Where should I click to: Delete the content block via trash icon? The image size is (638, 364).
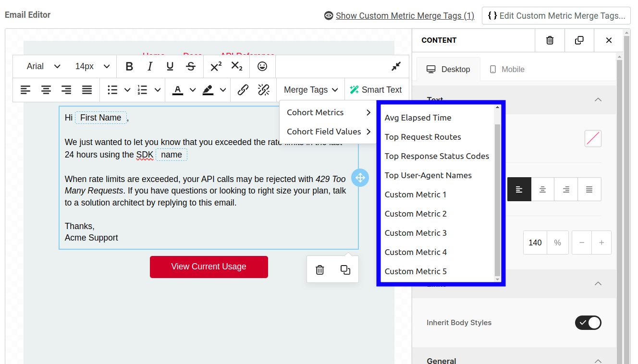pyautogui.click(x=320, y=269)
